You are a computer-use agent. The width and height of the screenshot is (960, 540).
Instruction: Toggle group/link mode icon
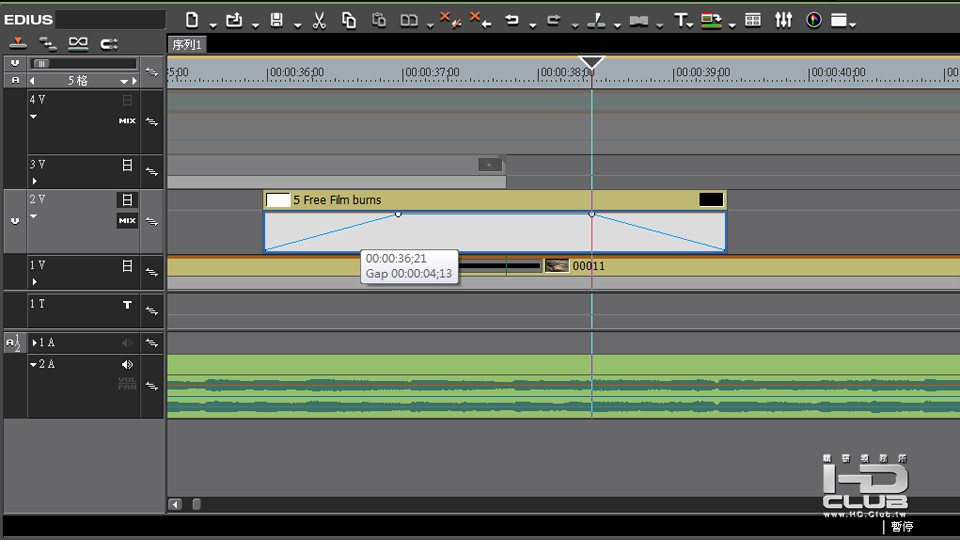pyautogui.click(x=78, y=43)
